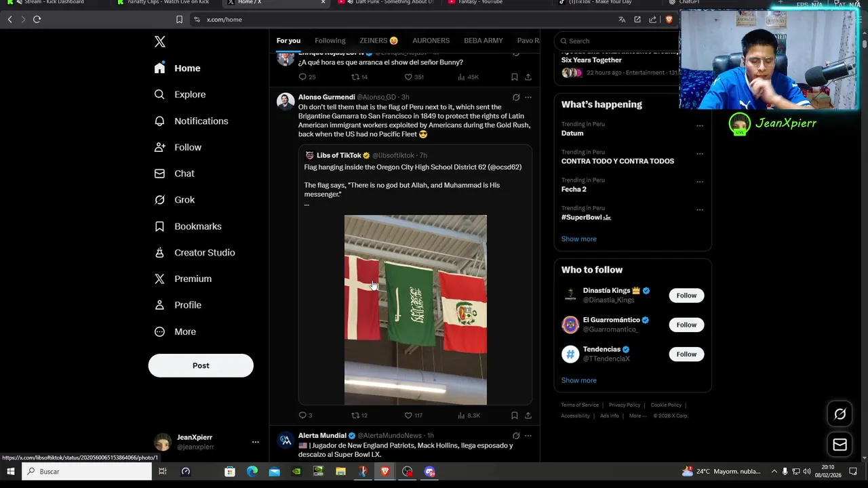Open Chat from the sidebar
This screenshot has width=868, height=488.
pyautogui.click(x=174, y=174)
